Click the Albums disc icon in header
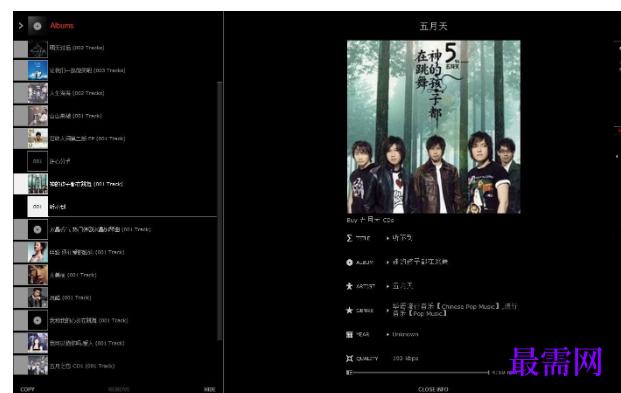 tap(37, 26)
